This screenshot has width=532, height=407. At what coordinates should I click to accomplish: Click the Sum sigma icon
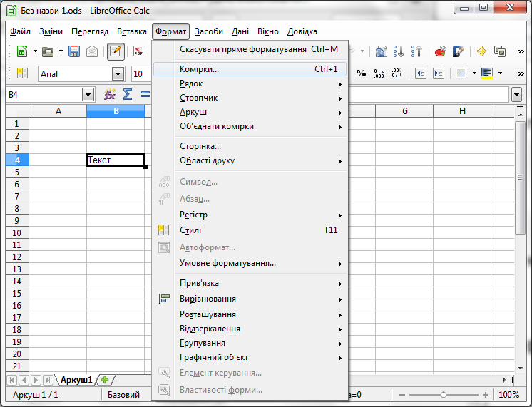click(128, 94)
